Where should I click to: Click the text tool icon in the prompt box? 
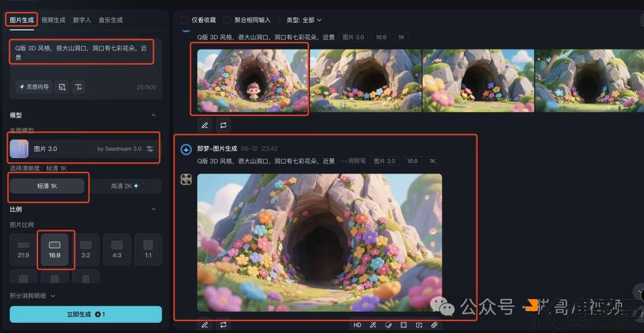coord(78,87)
